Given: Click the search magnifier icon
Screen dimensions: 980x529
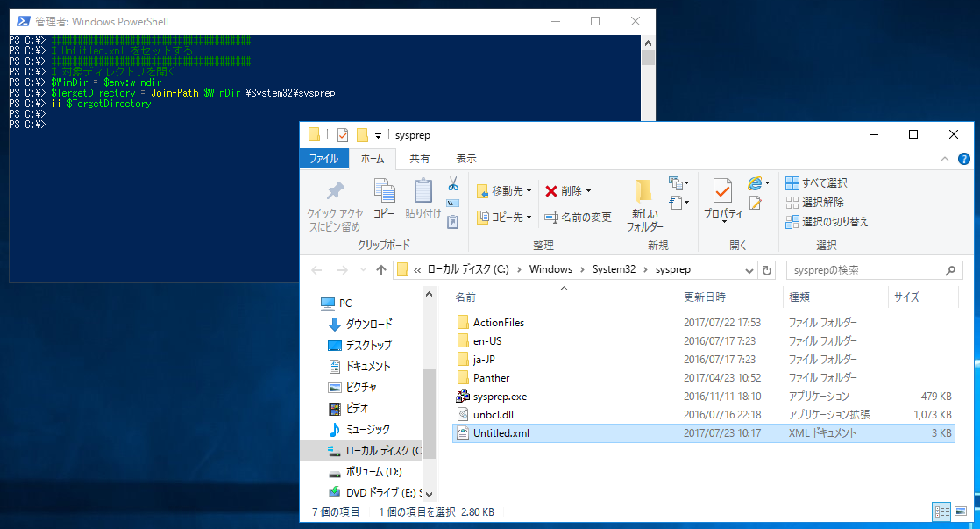Looking at the screenshot, I should tap(950, 270).
